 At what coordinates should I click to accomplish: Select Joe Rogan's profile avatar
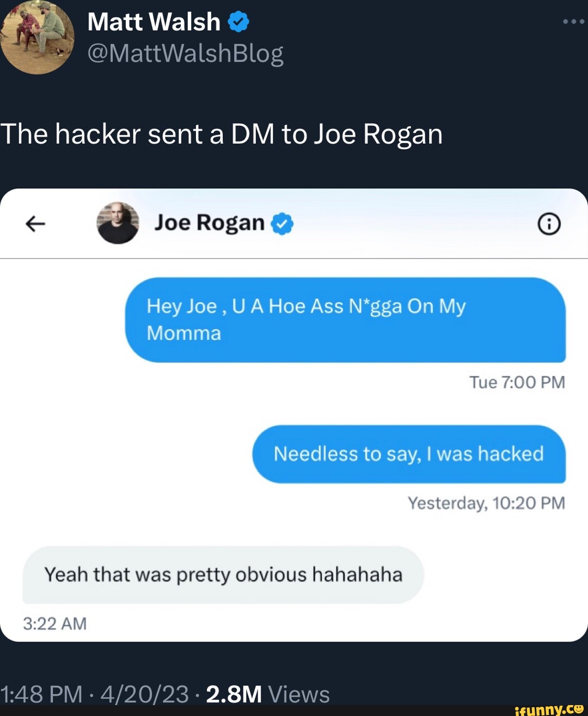pyautogui.click(x=117, y=223)
